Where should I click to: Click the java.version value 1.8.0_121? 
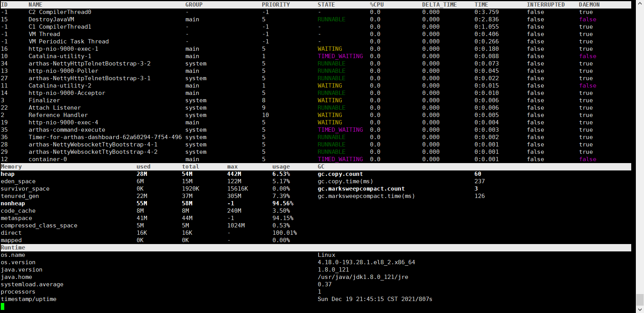point(334,270)
